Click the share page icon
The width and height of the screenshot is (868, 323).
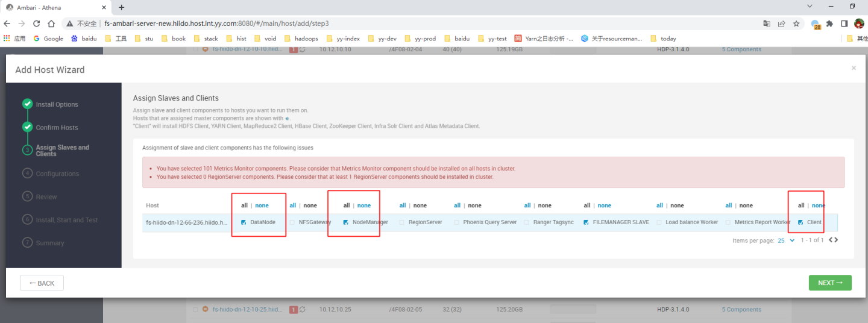click(x=781, y=24)
